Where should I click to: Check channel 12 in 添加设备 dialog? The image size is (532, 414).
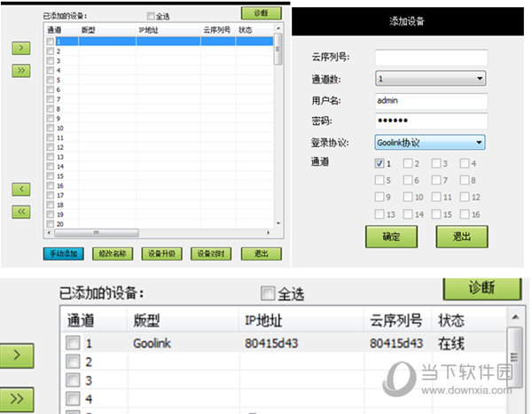click(x=465, y=197)
